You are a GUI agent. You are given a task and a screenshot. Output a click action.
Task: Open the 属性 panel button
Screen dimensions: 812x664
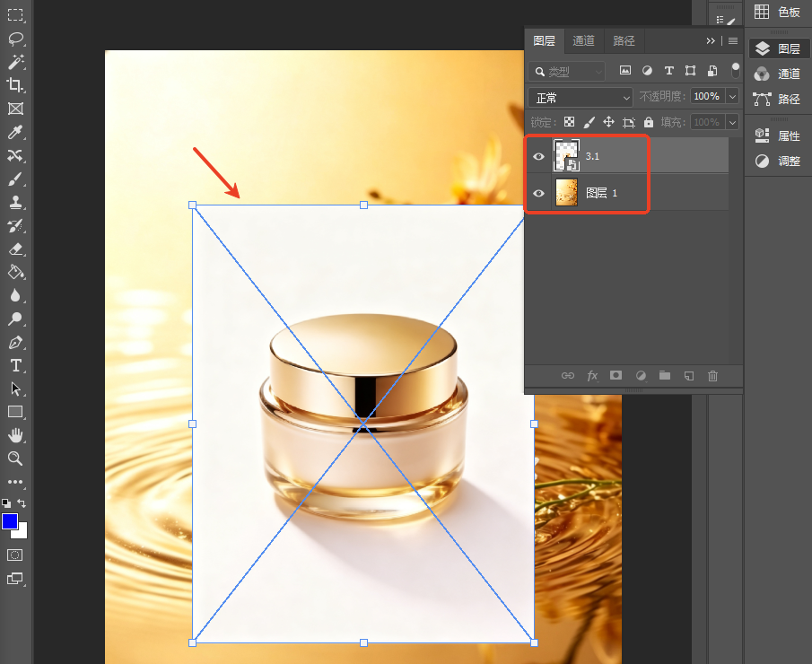pyautogui.click(x=778, y=135)
